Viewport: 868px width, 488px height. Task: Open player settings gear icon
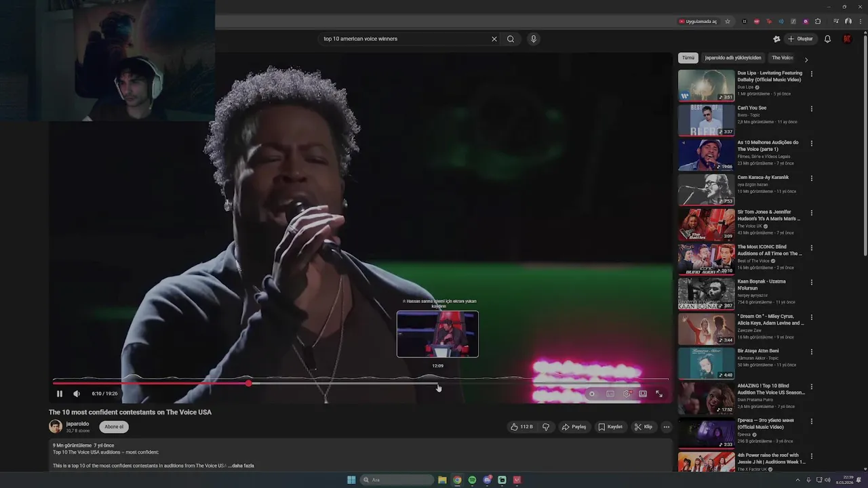coord(627,394)
